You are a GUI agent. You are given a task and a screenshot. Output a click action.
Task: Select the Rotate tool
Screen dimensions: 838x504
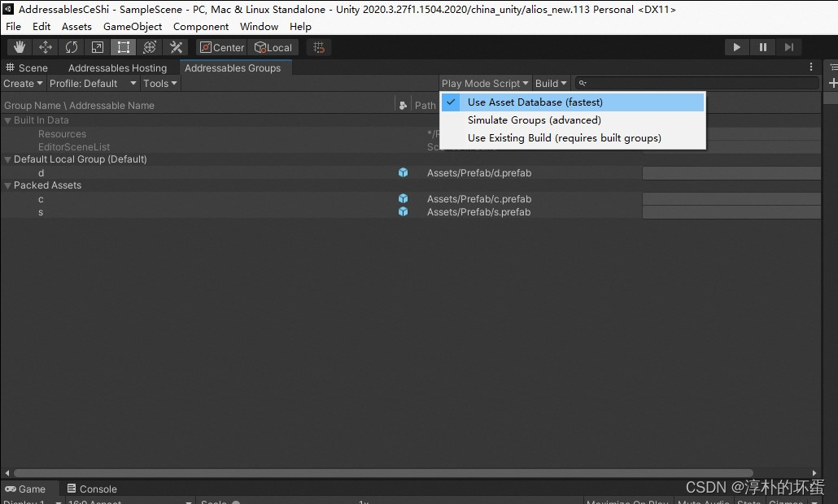point(72,47)
